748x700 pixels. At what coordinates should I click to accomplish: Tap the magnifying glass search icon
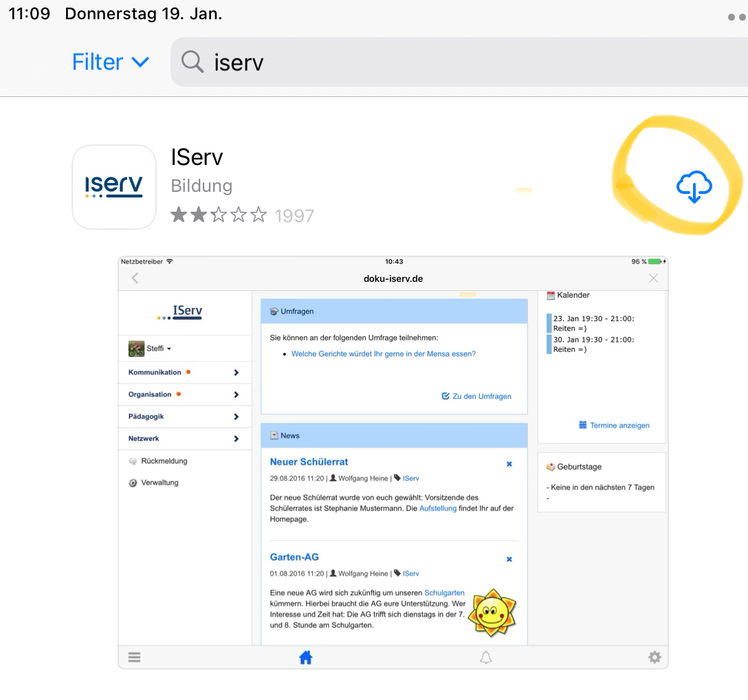tap(192, 62)
